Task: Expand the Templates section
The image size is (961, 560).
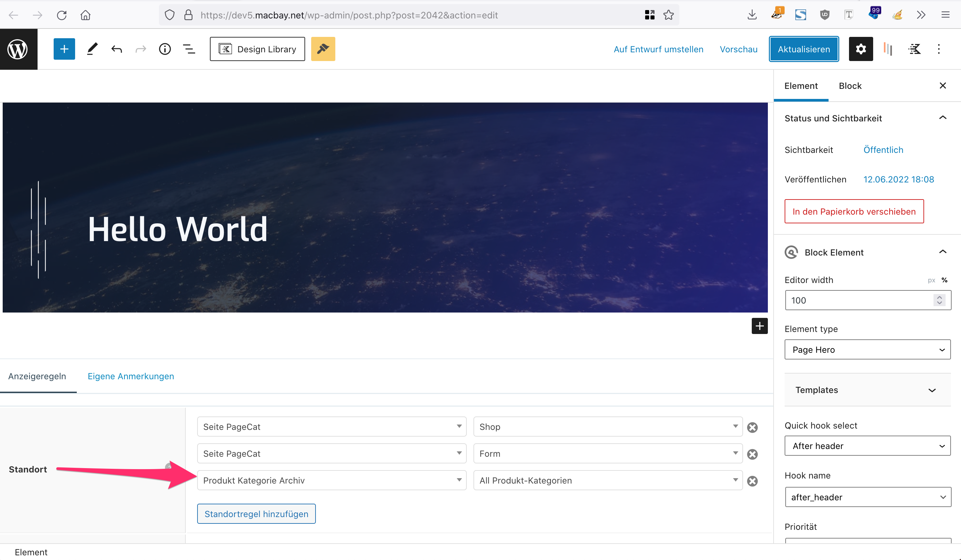Action: point(867,390)
